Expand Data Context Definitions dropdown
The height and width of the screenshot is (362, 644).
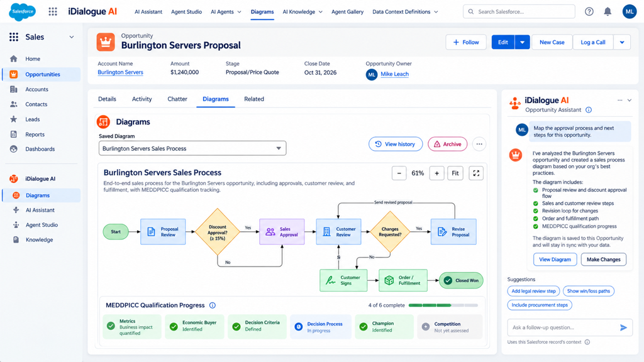click(x=436, y=12)
